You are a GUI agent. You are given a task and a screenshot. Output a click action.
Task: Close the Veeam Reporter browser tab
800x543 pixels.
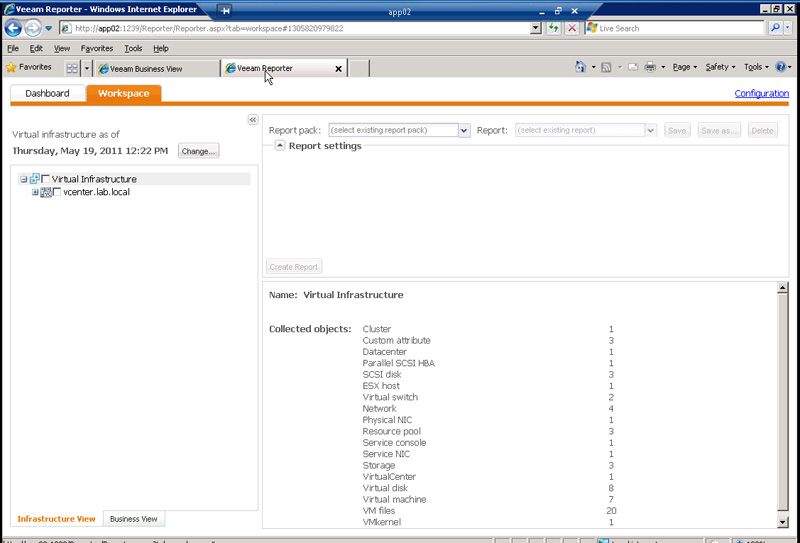[x=338, y=69]
